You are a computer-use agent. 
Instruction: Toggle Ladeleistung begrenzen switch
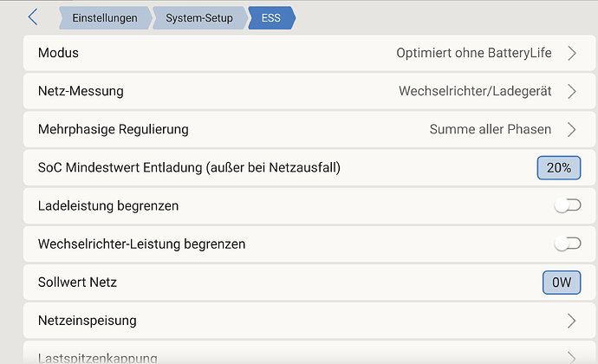click(568, 205)
